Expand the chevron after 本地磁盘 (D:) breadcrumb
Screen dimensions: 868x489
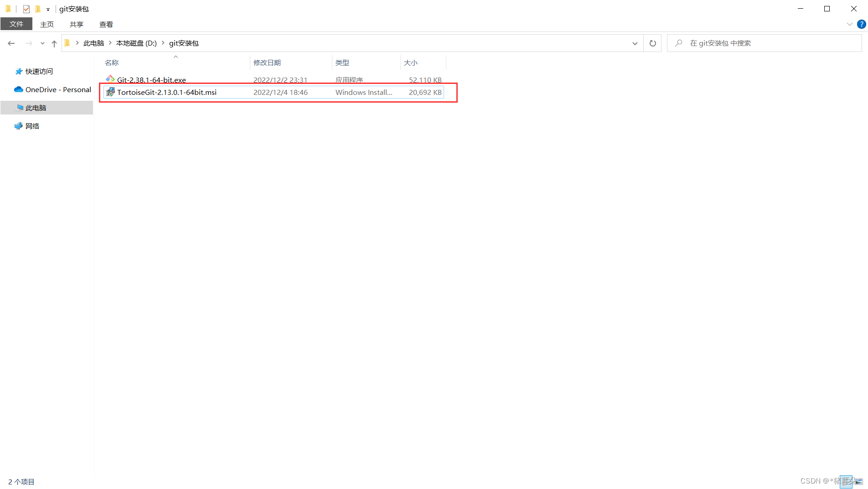(163, 43)
